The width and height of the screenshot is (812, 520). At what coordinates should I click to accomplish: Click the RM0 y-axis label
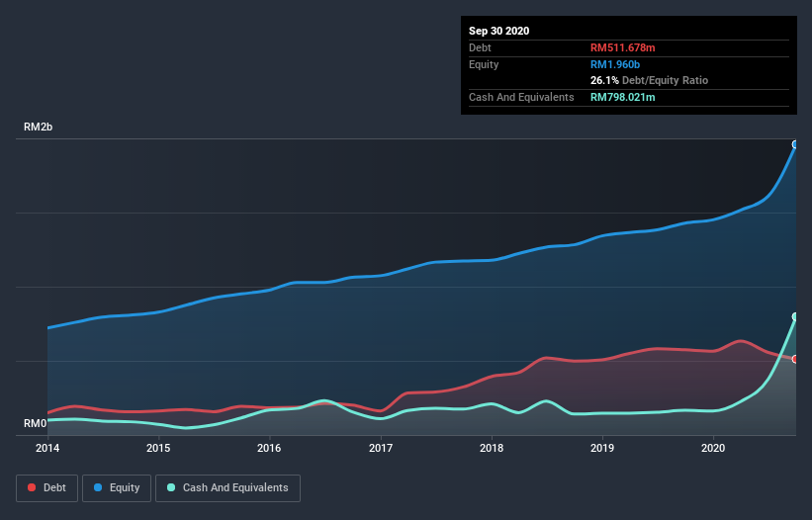coord(35,423)
